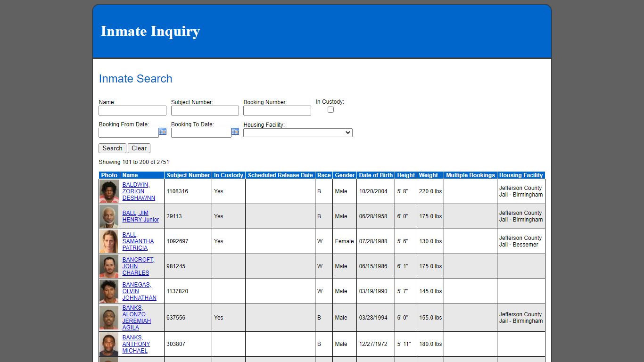Open BANKS, ANTHONY MICHAEL record
This screenshot has width=644, height=362.
136,344
